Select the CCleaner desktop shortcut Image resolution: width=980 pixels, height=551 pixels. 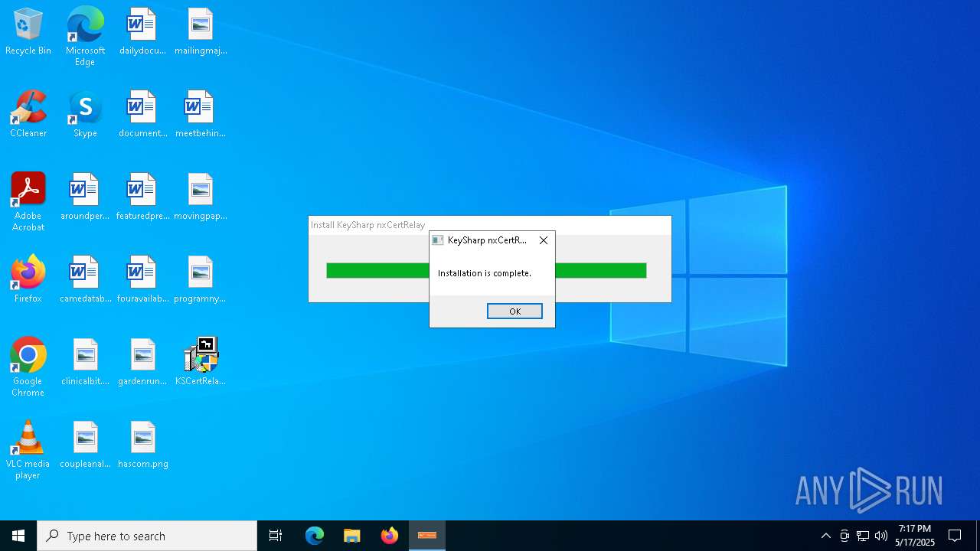coord(28,115)
